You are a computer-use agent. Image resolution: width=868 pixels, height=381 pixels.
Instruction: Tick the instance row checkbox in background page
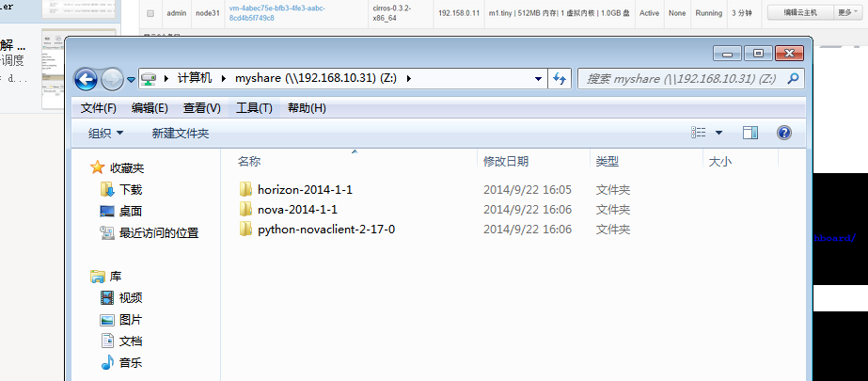tap(150, 13)
